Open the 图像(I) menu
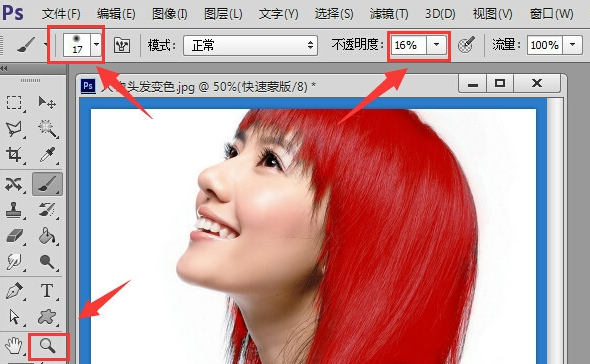 click(x=169, y=14)
